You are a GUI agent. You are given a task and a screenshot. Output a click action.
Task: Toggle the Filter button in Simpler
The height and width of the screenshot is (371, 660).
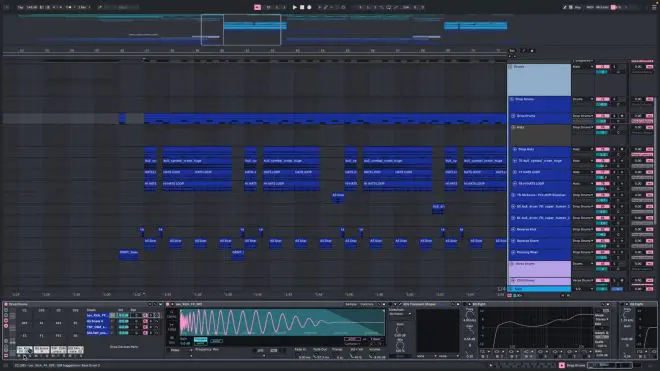[175, 350]
